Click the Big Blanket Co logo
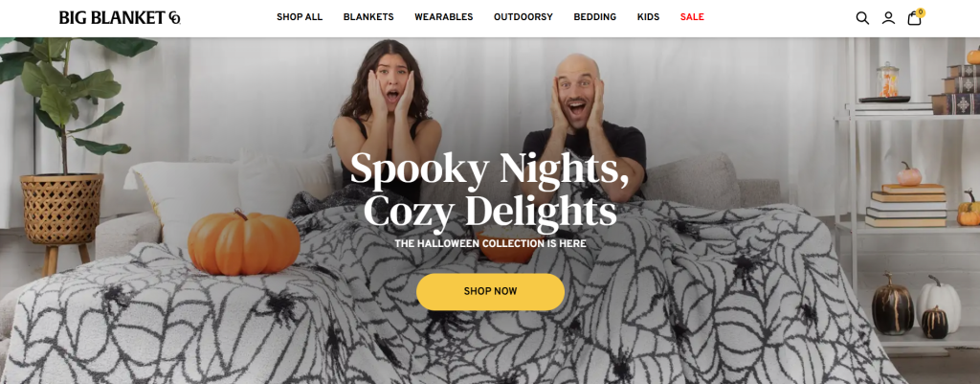Viewport: 980px width, 384px height. coord(120,17)
